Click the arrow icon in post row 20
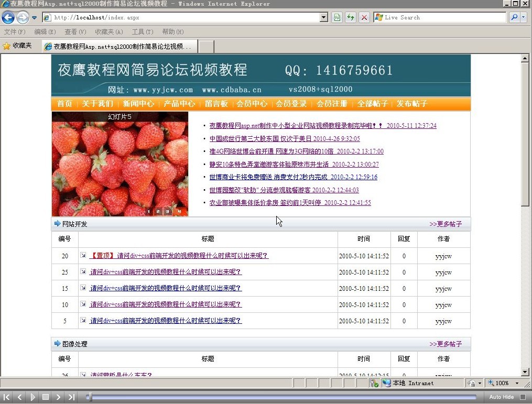Viewport: 532px width, 404px height. 83,255
